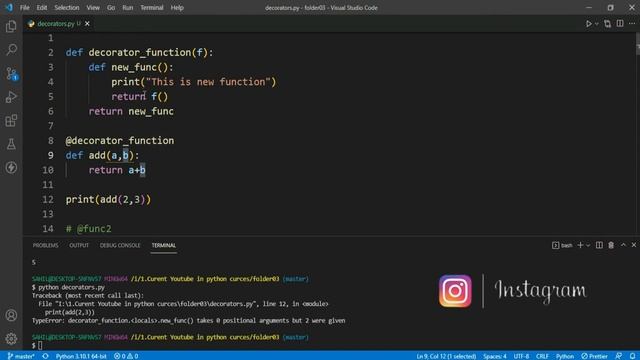
Task: Open the Help menu
Action: tap(177, 8)
